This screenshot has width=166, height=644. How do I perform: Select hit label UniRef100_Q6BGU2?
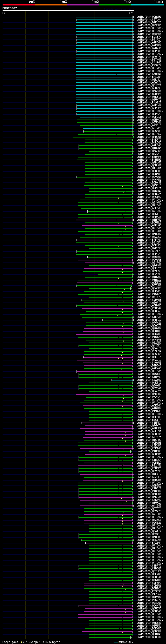(149, 631)
